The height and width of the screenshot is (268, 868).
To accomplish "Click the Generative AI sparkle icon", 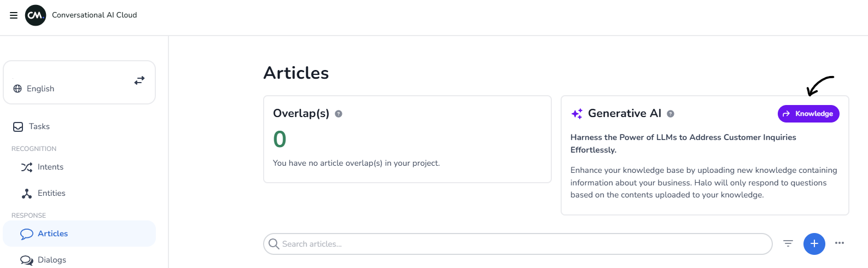I will click(577, 114).
